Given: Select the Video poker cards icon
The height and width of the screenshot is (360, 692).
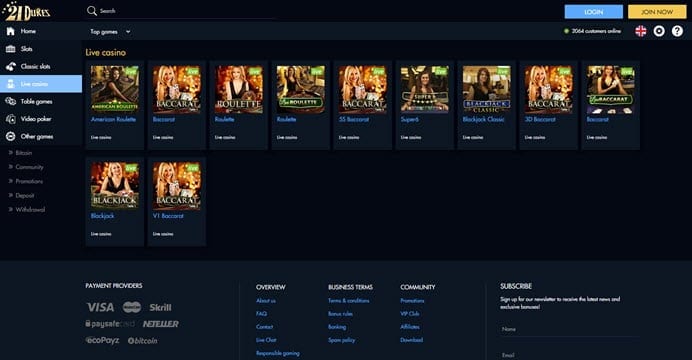Looking at the screenshot, I should [11, 119].
